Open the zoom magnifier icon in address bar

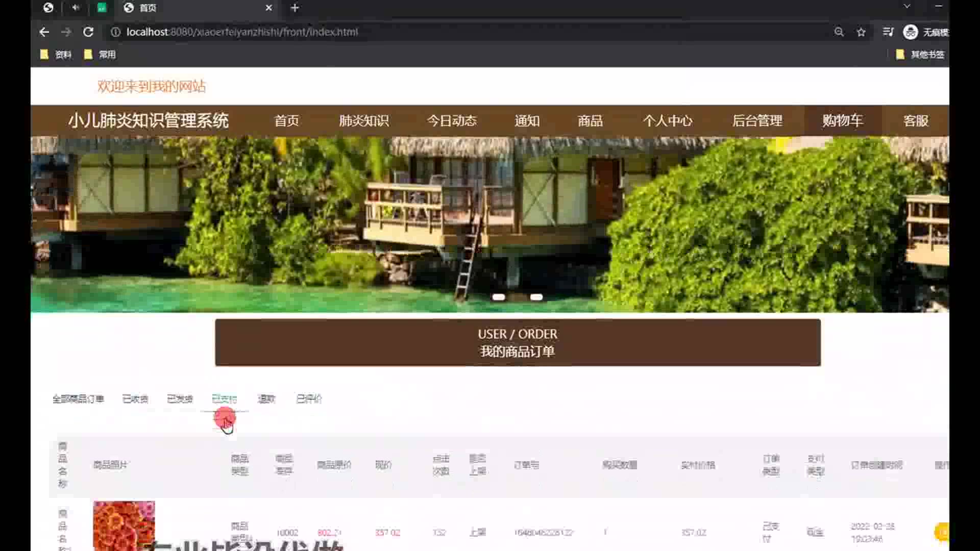coord(839,32)
